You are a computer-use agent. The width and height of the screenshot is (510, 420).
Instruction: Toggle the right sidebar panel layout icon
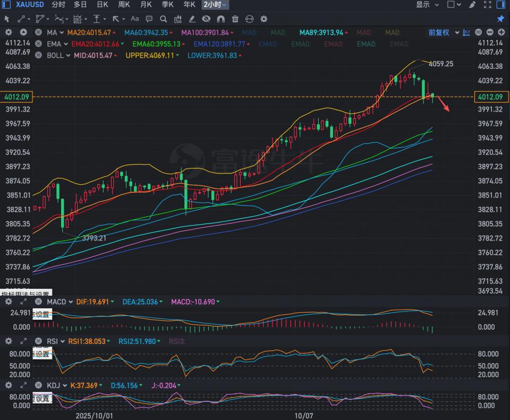500,5
